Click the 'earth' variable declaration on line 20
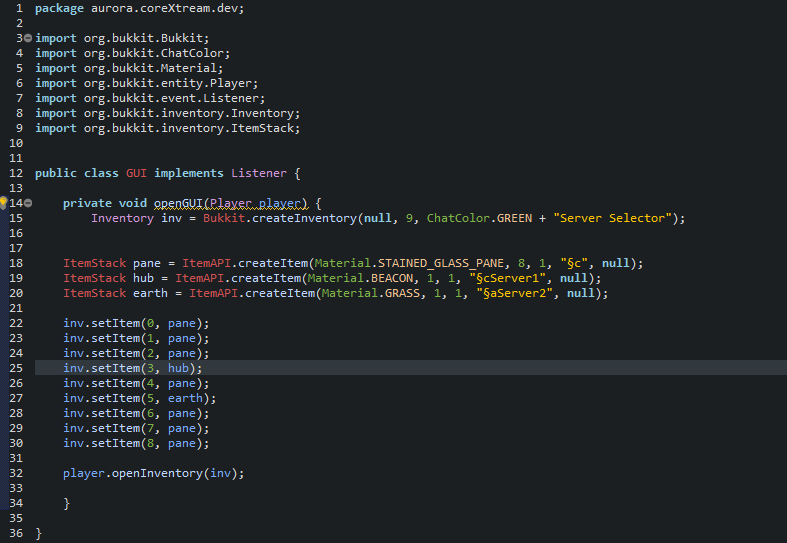787x543 pixels. point(150,294)
